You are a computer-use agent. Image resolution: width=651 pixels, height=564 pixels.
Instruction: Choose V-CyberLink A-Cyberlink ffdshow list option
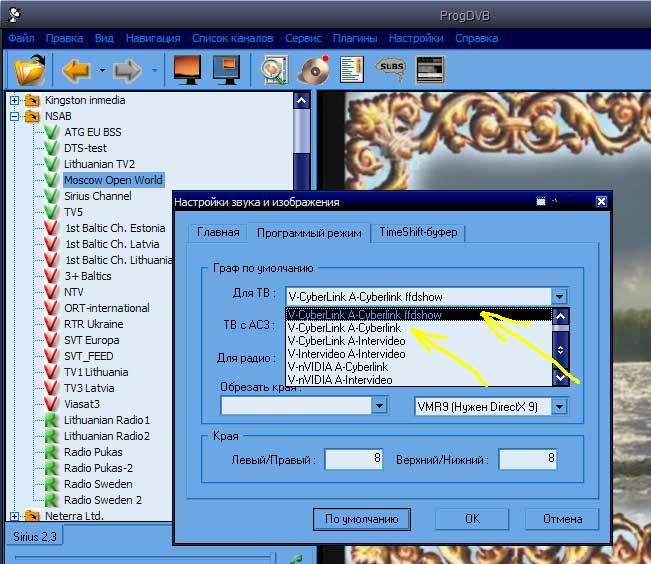click(x=419, y=315)
